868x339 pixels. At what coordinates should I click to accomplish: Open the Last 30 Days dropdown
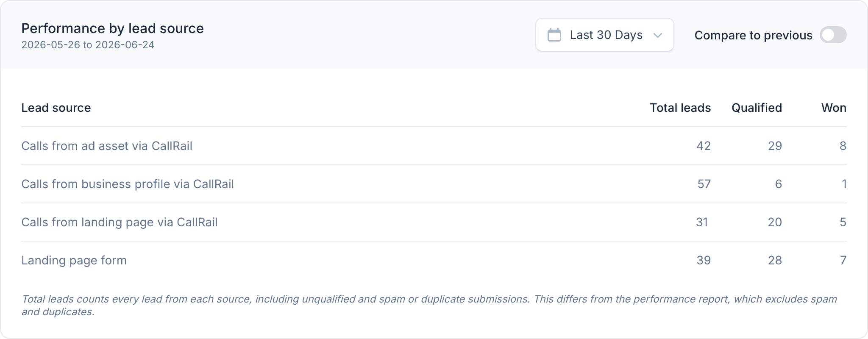605,35
